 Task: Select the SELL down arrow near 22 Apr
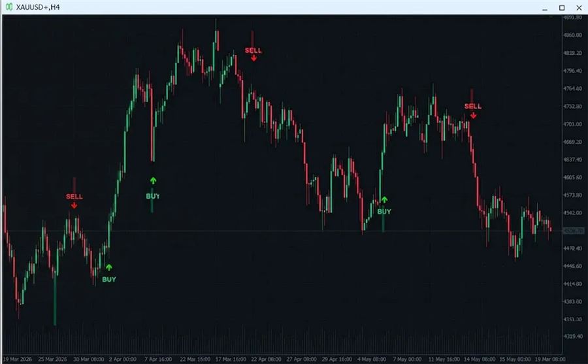click(254, 58)
